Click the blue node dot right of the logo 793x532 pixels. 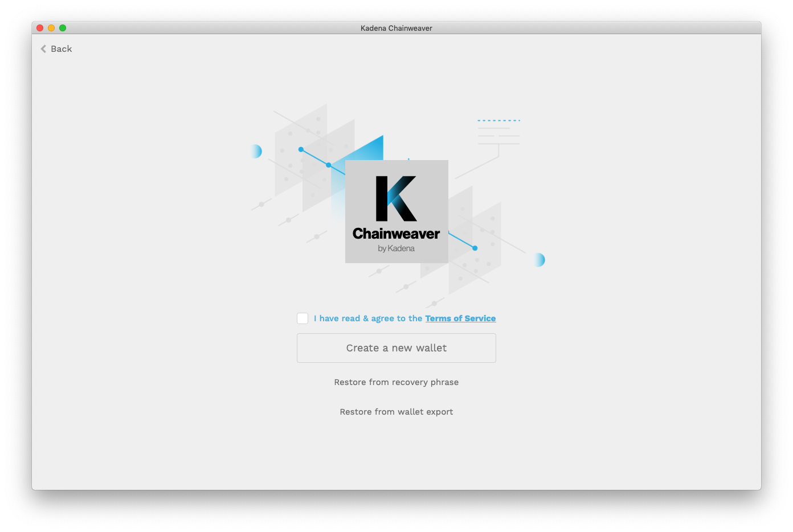(x=475, y=248)
